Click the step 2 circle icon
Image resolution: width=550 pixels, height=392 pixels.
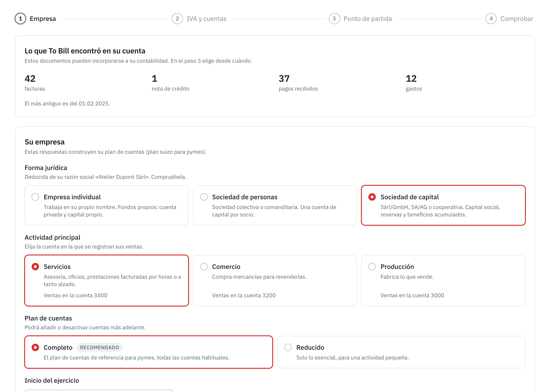coord(177,19)
